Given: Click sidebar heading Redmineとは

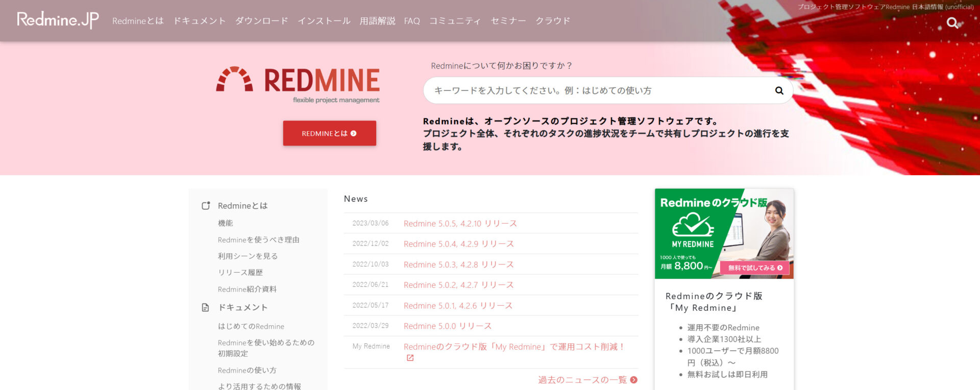Looking at the screenshot, I should (x=242, y=206).
